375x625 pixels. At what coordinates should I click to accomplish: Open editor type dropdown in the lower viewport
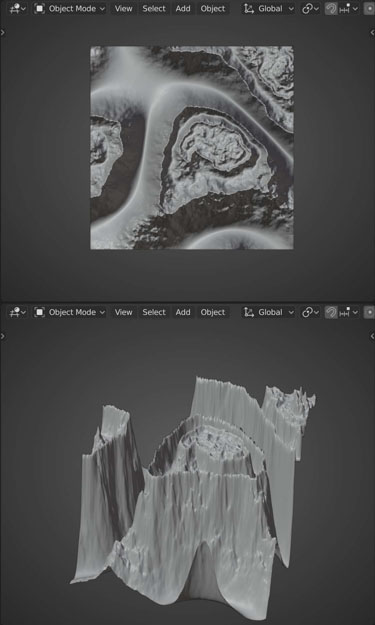coord(18,312)
